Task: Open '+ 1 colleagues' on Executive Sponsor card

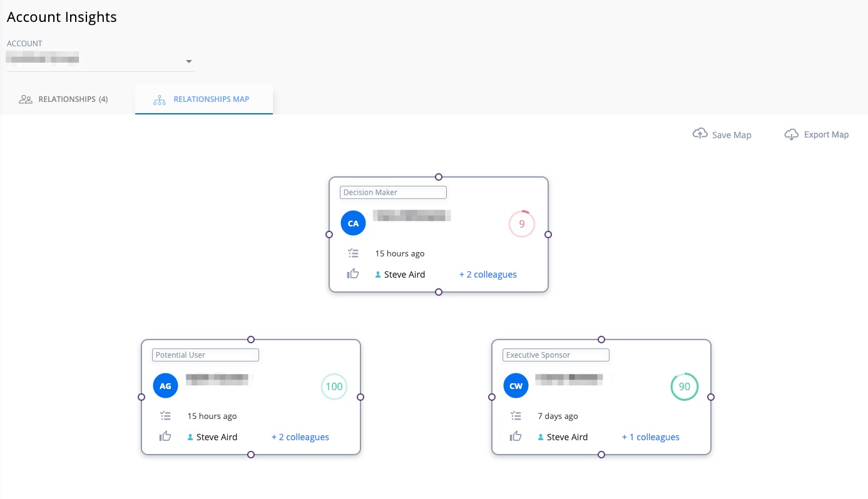Action: pos(650,437)
